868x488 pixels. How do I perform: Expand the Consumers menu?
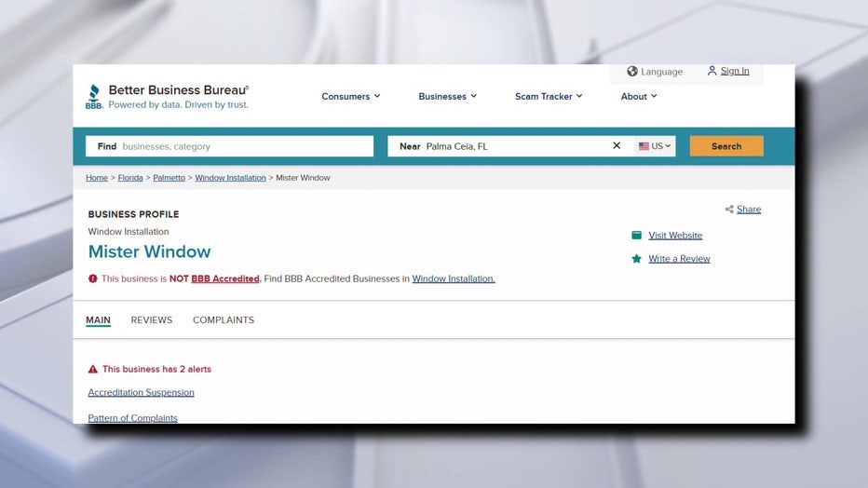(x=350, y=97)
